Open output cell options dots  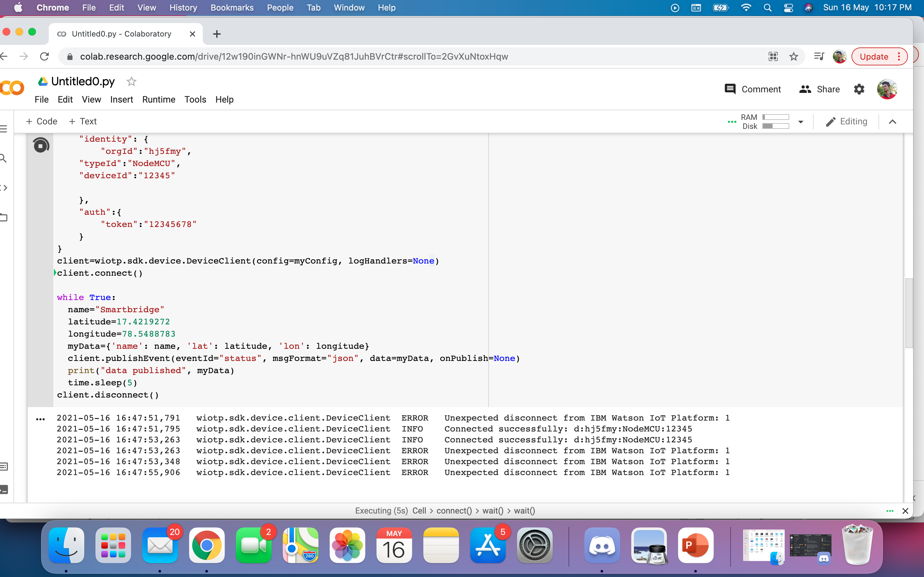[x=40, y=419]
